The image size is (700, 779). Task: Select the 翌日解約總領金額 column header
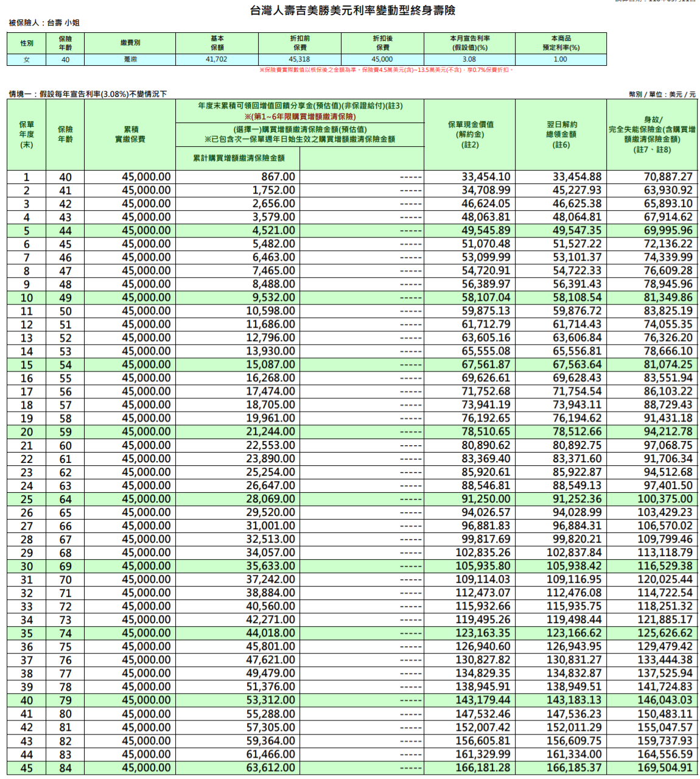561,135
